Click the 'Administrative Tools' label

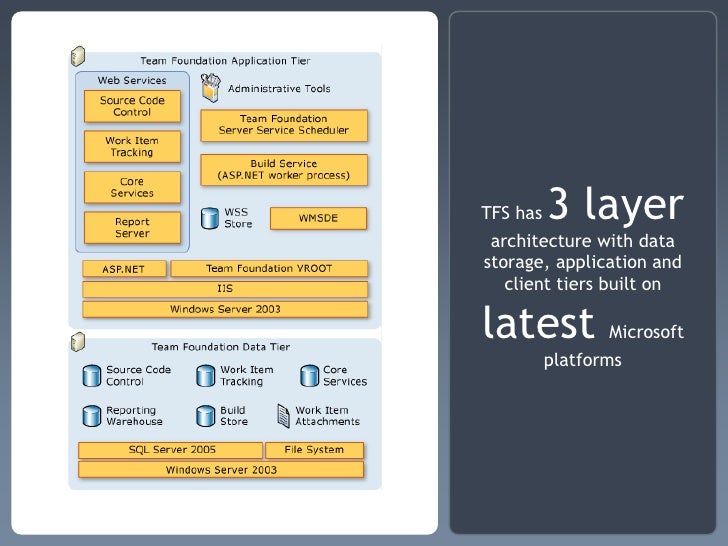point(279,89)
